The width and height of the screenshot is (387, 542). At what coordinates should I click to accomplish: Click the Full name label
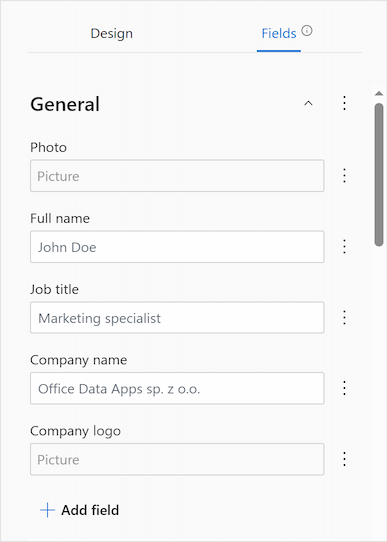click(x=60, y=218)
